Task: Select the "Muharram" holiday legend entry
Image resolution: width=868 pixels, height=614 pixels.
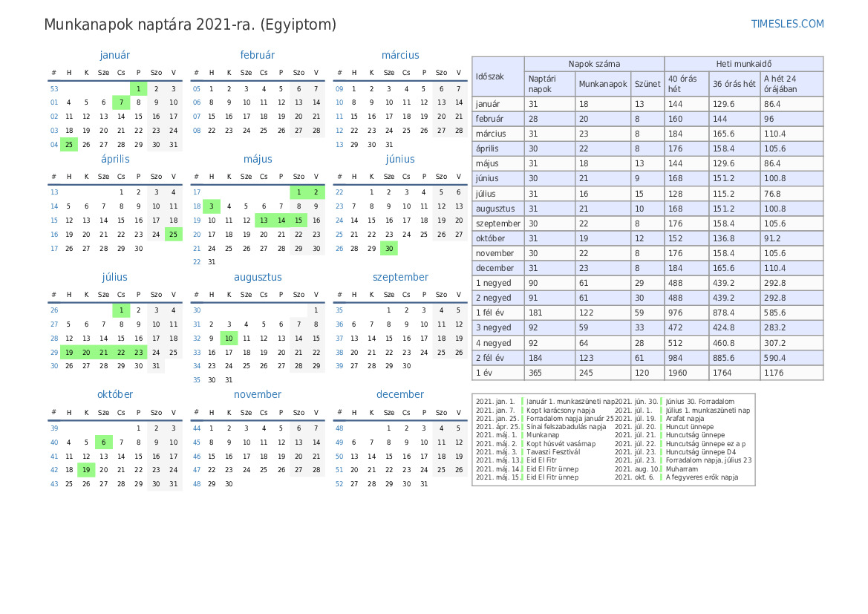Action: (682, 469)
